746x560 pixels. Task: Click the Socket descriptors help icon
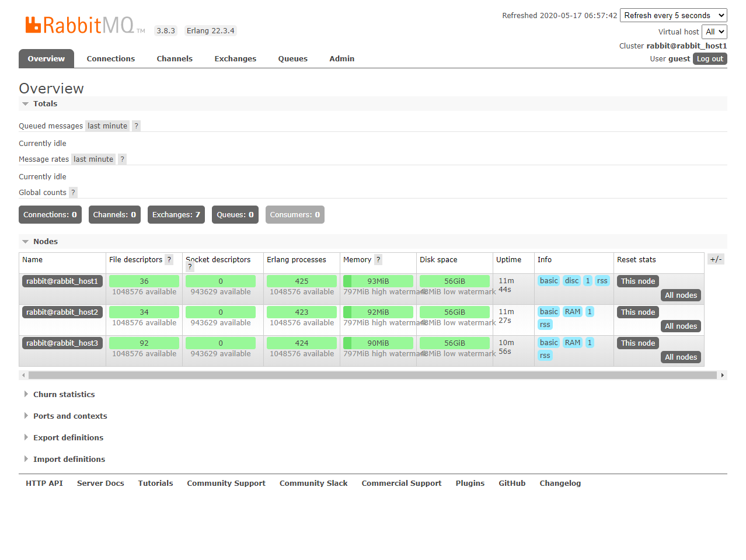[190, 266]
